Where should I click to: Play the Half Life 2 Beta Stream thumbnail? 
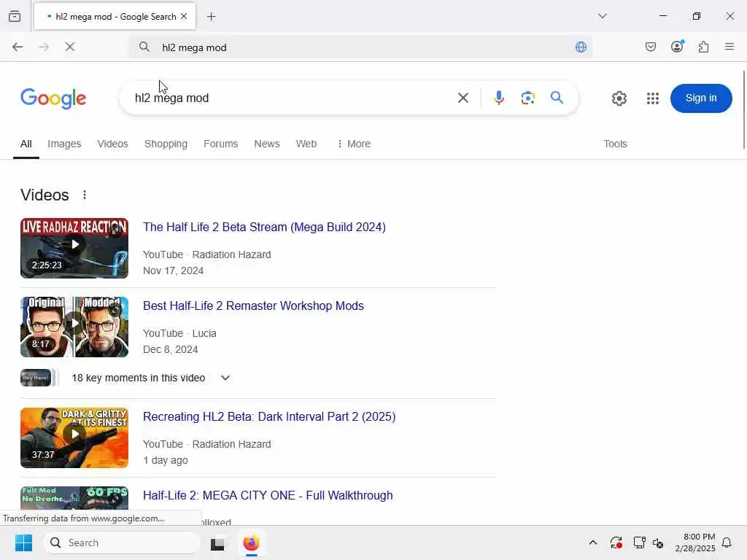(74, 248)
